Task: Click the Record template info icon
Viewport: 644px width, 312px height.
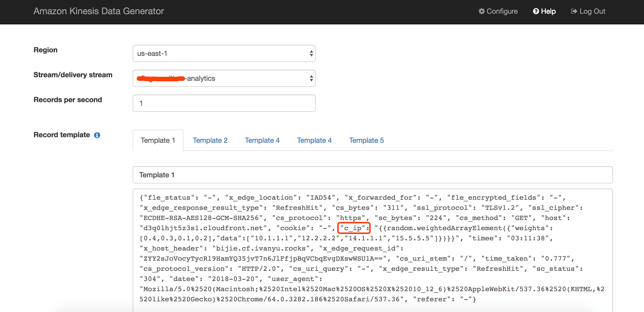Action: pos(97,135)
